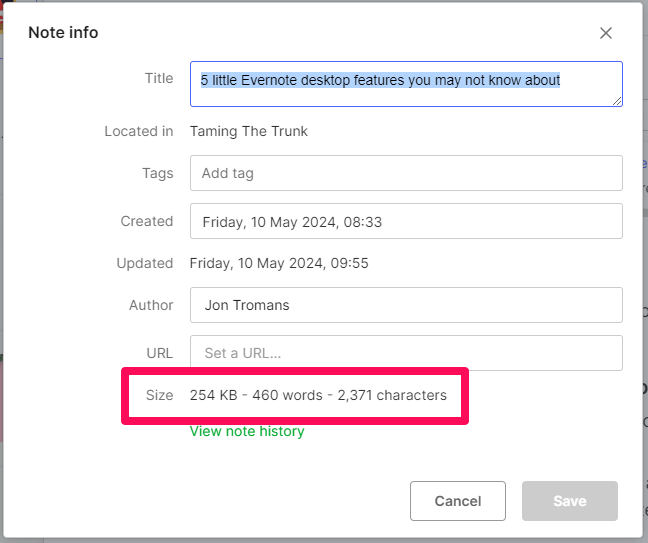Image resolution: width=648 pixels, height=543 pixels.
Task: Click Updated value 'Friday, 10 May 2024, 09:55'
Action: (279, 263)
